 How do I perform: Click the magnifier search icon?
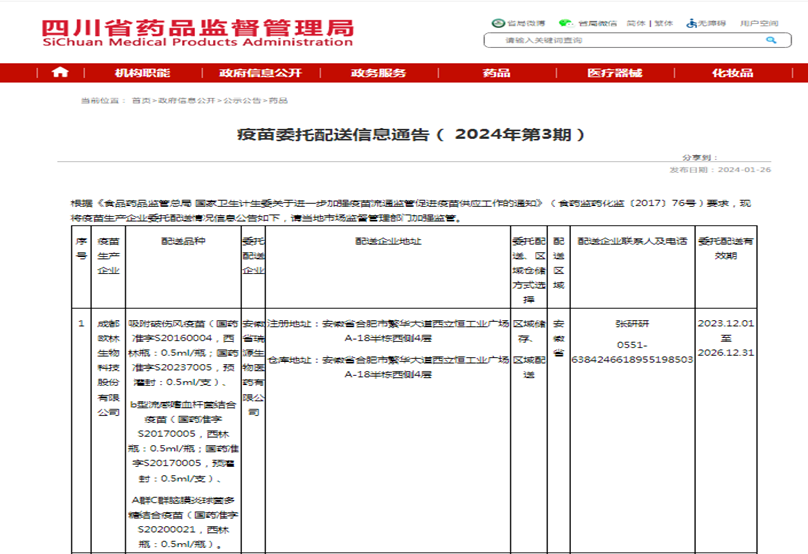[771, 40]
